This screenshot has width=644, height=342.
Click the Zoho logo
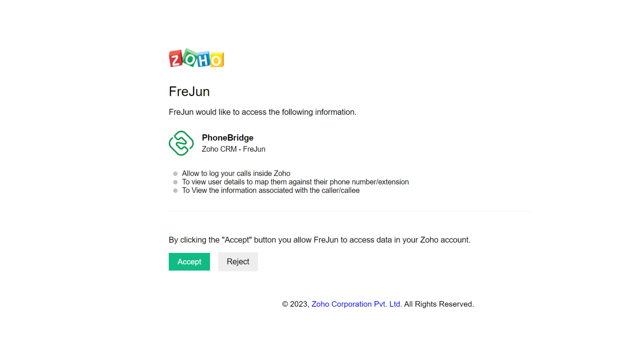pos(196,59)
